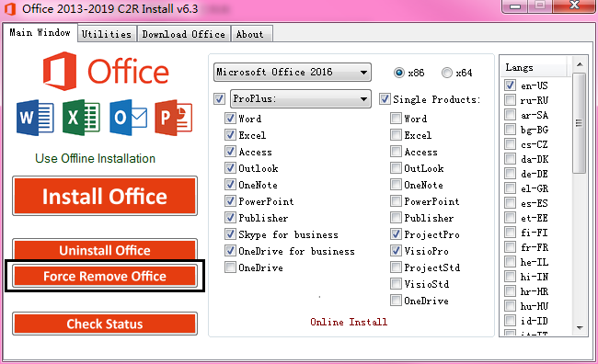Check OneDrive under ProPlus list
The image size is (598, 364).
[x=230, y=267]
